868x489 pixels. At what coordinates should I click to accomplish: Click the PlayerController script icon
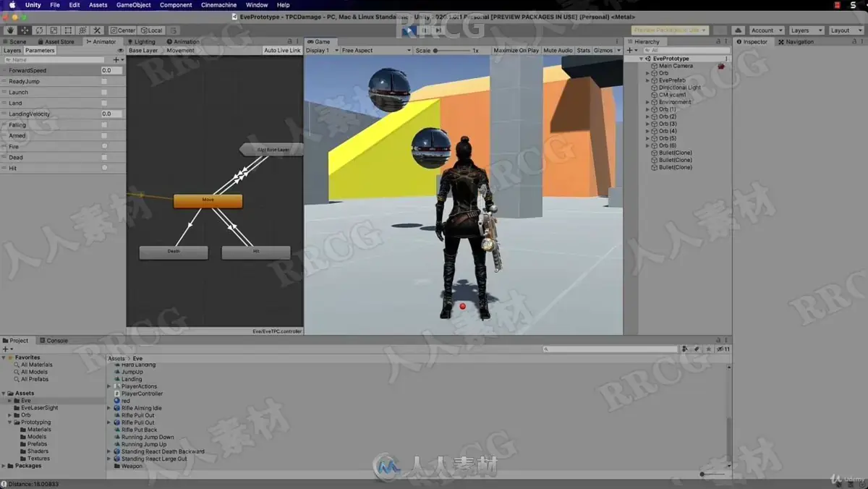click(117, 394)
